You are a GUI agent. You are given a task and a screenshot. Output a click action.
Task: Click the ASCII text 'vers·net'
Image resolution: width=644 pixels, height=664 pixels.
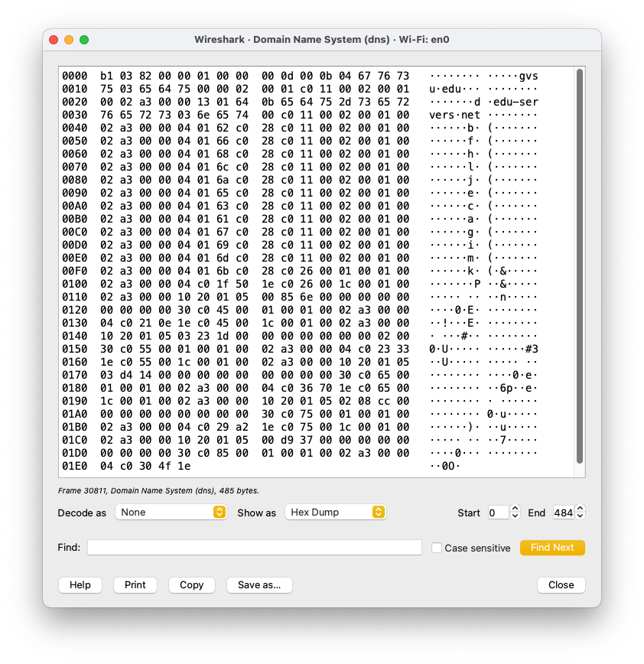coord(455,116)
